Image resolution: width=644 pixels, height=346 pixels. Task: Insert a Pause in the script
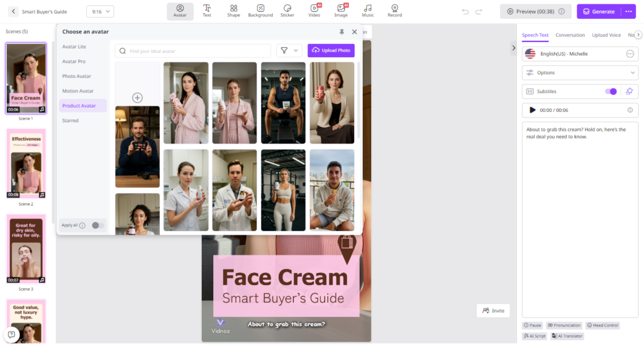pos(532,325)
